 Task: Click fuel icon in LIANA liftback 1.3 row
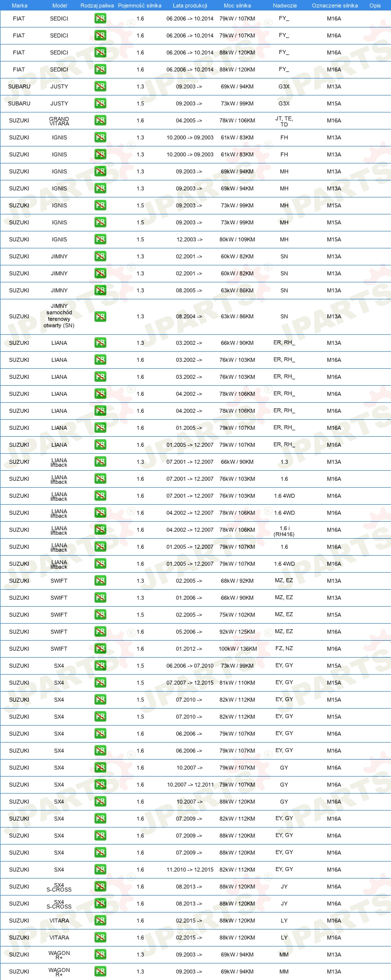click(x=100, y=462)
